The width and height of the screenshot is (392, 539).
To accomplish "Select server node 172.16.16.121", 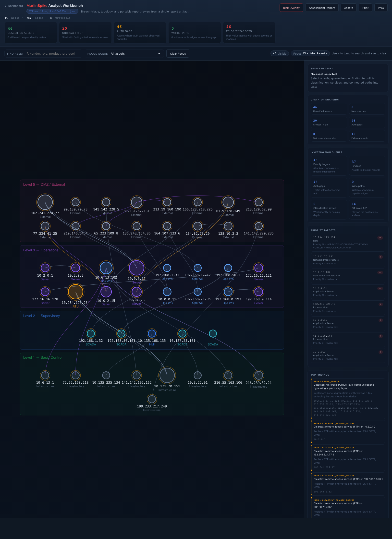I will tap(258, 268).
